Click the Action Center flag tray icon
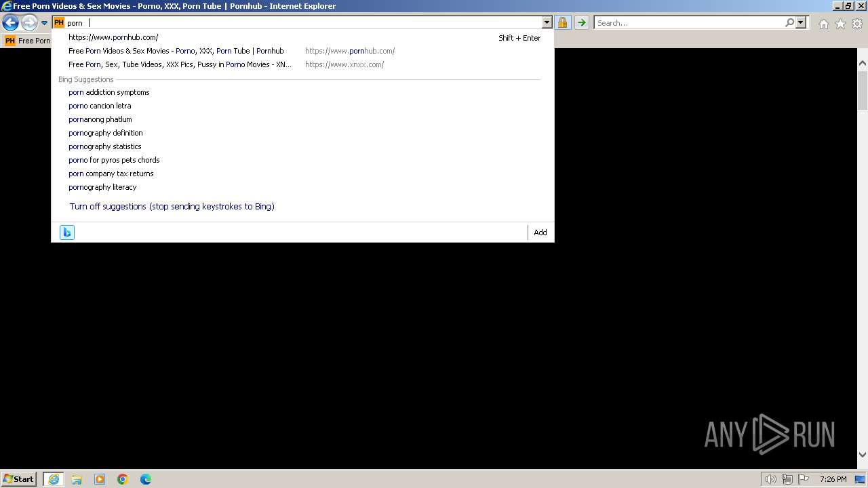Viewport: 868px width, 488px height. click(x=804, y=479)
